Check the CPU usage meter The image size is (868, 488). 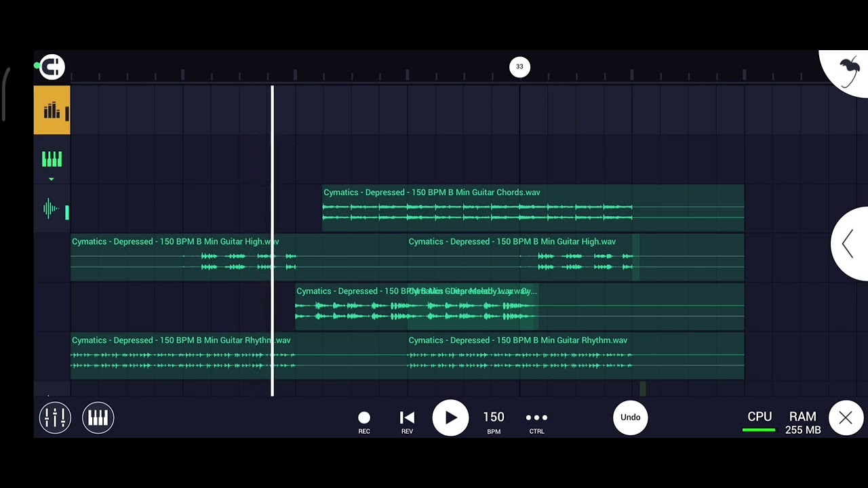point(759,421)
